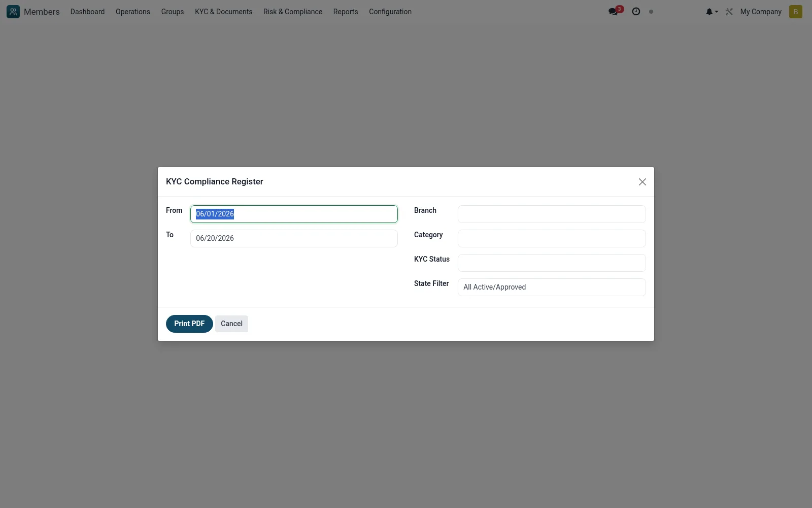
Task: Open the Category selection field
Action: point(552,238)
